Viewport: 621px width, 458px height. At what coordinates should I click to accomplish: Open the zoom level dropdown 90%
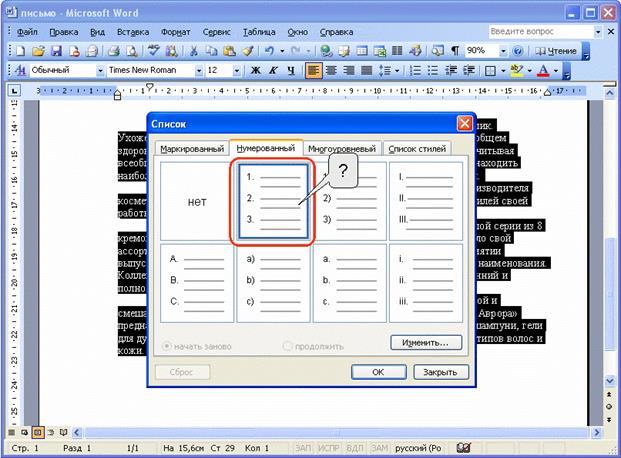click(497, 50)
